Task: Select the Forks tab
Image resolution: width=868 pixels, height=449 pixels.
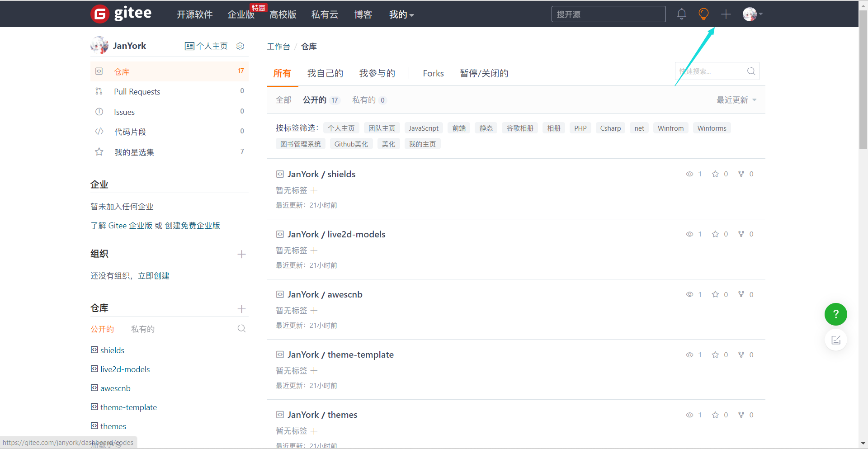Action: [x=433, y=73]
